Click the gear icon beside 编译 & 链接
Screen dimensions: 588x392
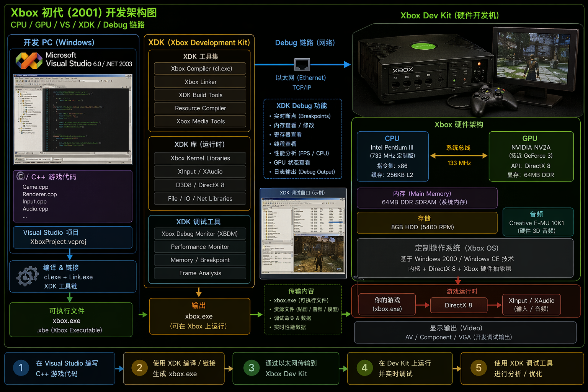[28, 276]
